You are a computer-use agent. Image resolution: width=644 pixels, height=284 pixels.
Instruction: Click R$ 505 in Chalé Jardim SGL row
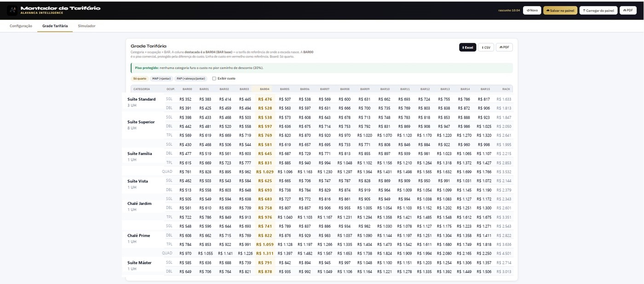(x=185, y=199)
